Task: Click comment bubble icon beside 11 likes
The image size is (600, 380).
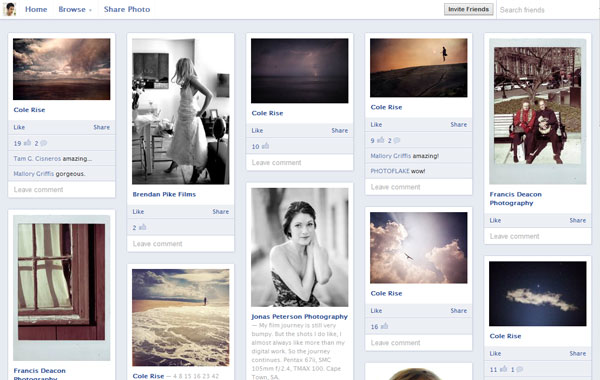Action: point(519,369)
